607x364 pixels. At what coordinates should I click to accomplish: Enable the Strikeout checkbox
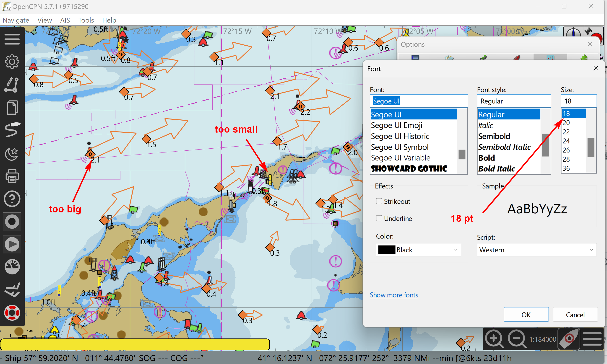[379, 201]
